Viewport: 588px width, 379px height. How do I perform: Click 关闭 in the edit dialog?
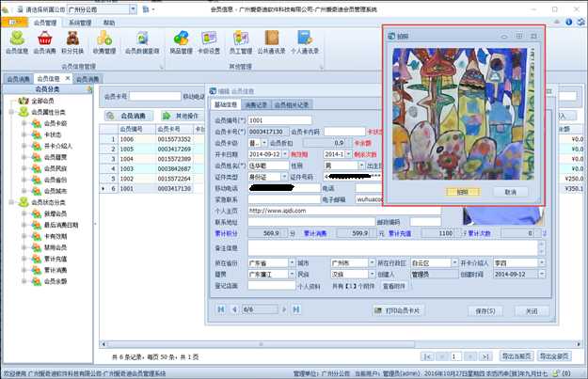click(532, 310)
